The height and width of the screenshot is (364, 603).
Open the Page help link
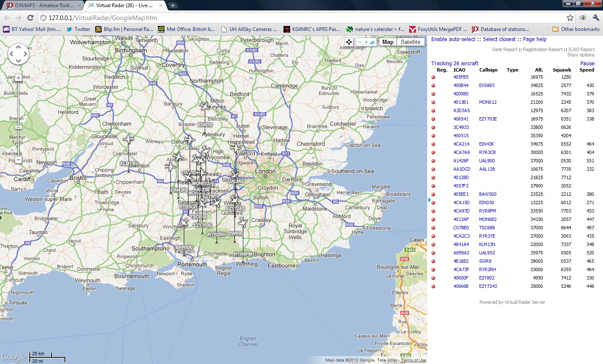click(x=535, y=39)
